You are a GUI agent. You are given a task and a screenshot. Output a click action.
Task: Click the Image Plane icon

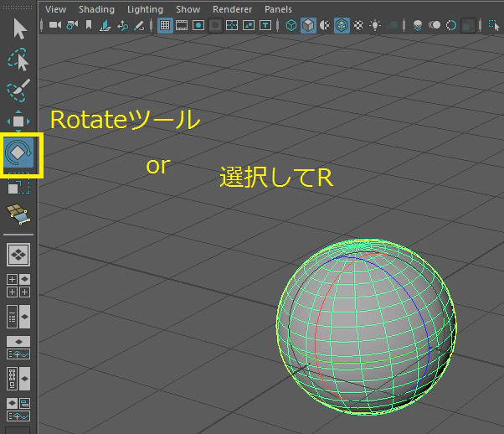click(105, 25)
